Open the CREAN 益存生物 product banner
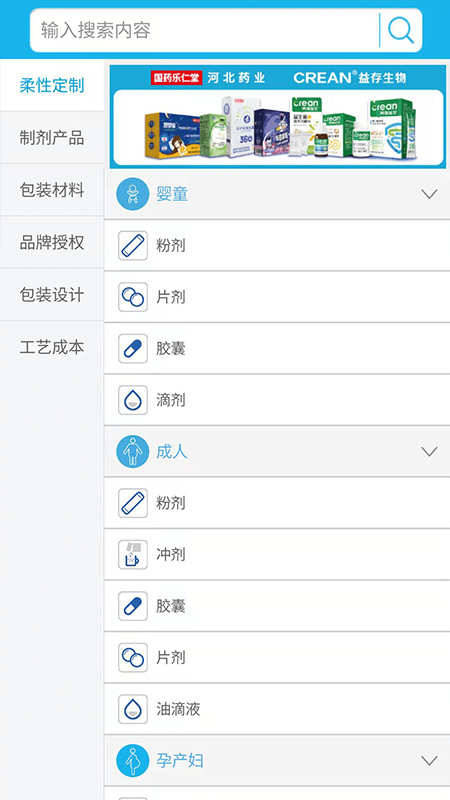Viewport: 450px width, 800px height. click(x=278, y=116)
